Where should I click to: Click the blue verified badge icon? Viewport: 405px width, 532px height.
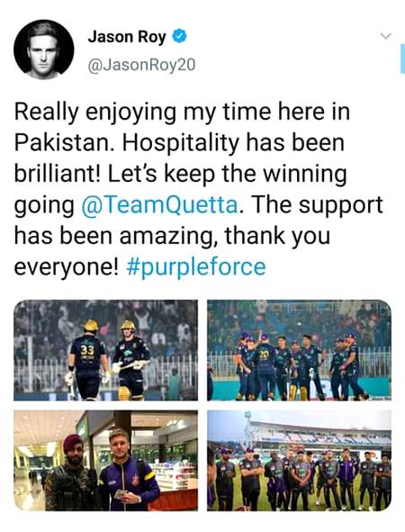click(x=180, y=36)
